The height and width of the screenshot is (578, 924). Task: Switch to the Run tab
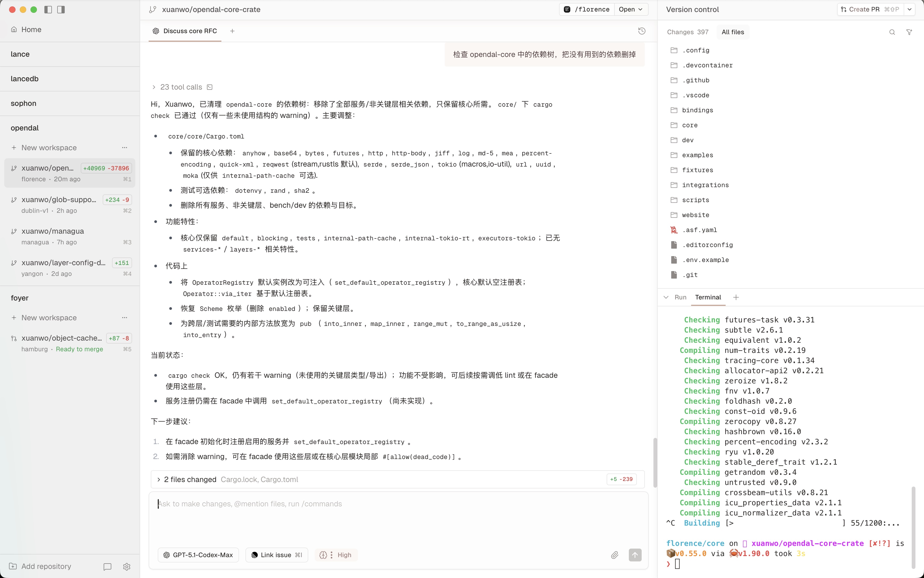[680, 297]
